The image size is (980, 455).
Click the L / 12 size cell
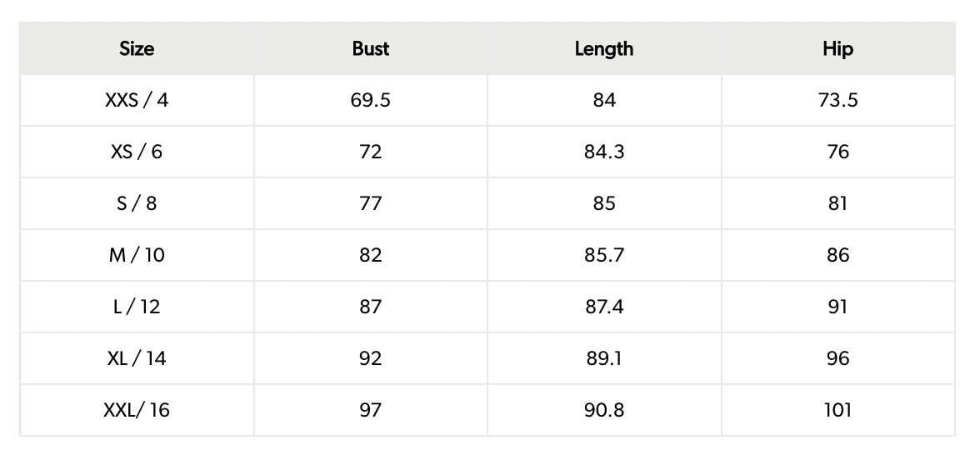[137, 307]
